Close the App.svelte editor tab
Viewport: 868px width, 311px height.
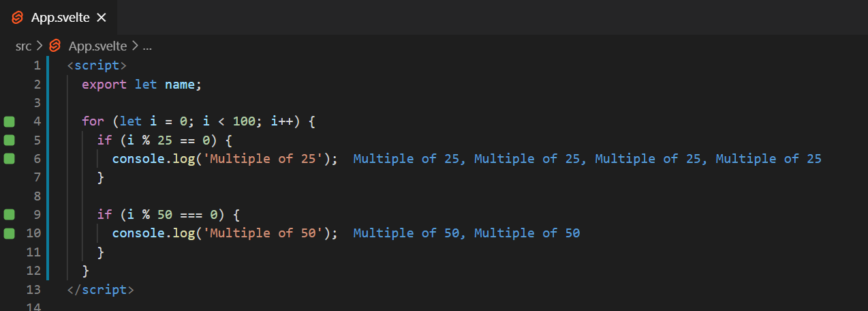click(x=102, y=18)
